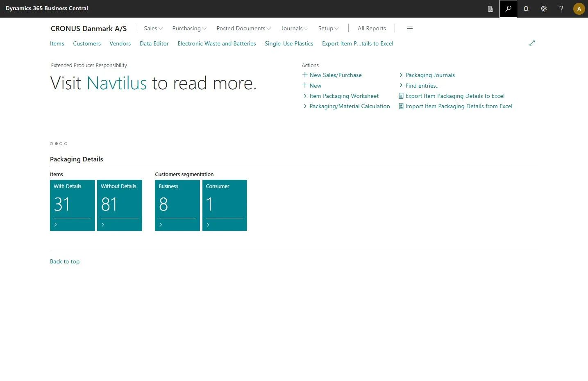588x381 pixels.
Task: Select the first headline carousel dot
Action: coord(52,143)
